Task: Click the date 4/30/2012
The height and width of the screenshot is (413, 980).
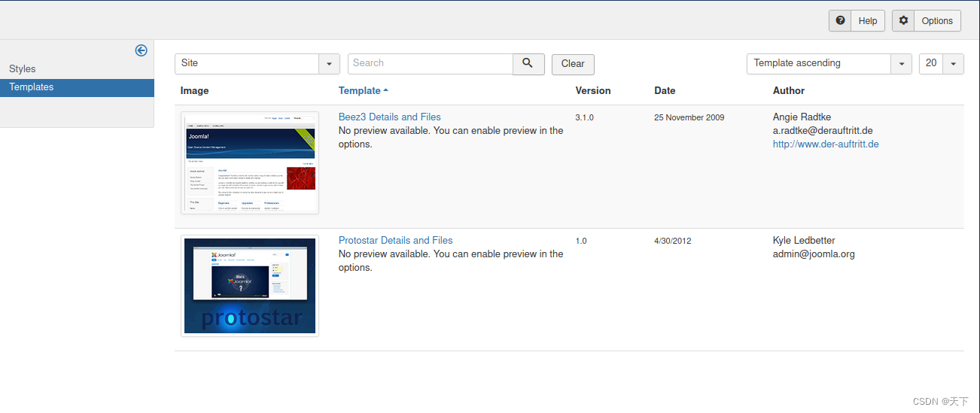Action: 673,241
